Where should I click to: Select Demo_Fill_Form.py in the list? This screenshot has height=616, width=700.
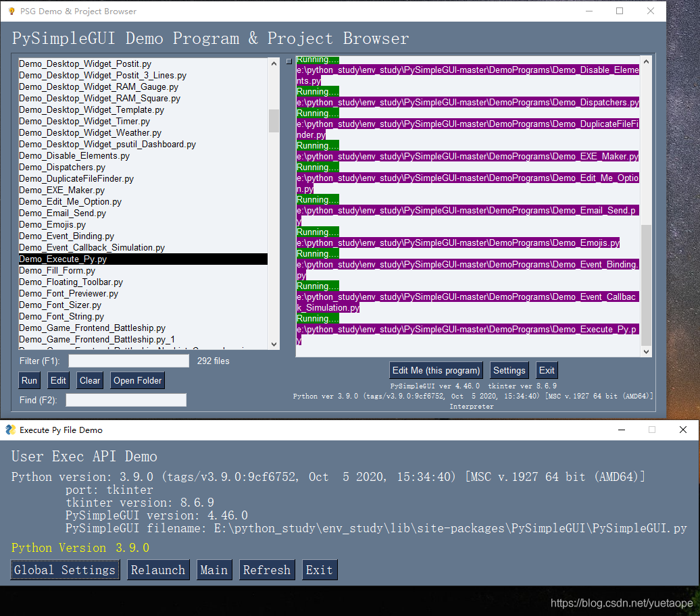(x=143, y=270)
